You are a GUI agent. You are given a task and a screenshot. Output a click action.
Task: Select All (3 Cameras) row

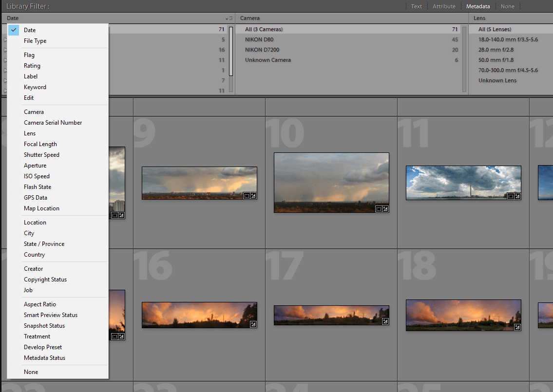pos(348,29)
